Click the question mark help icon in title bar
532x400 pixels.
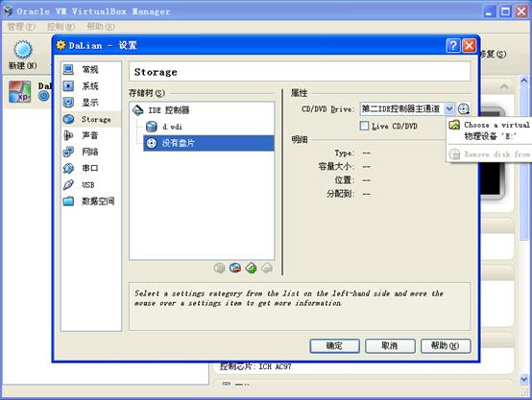click(453, 45)
